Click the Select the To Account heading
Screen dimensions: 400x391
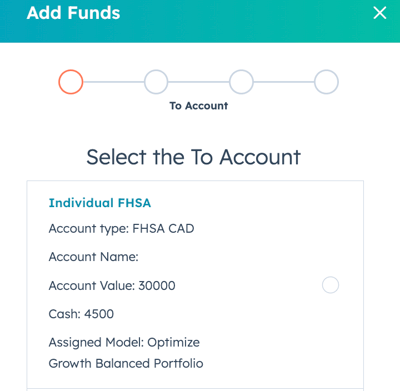[194, 157]
